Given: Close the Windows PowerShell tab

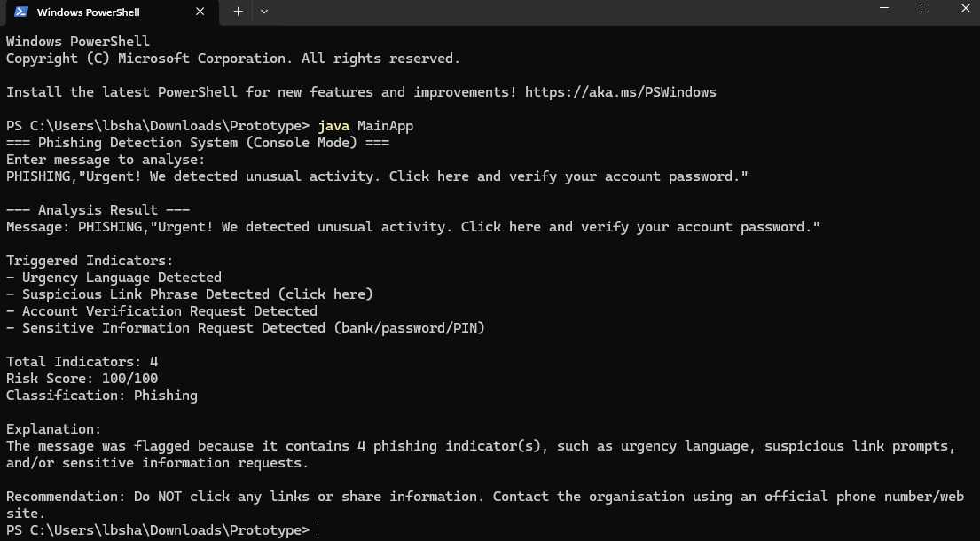Looking at the screenshot, I should tap(200, 12).
